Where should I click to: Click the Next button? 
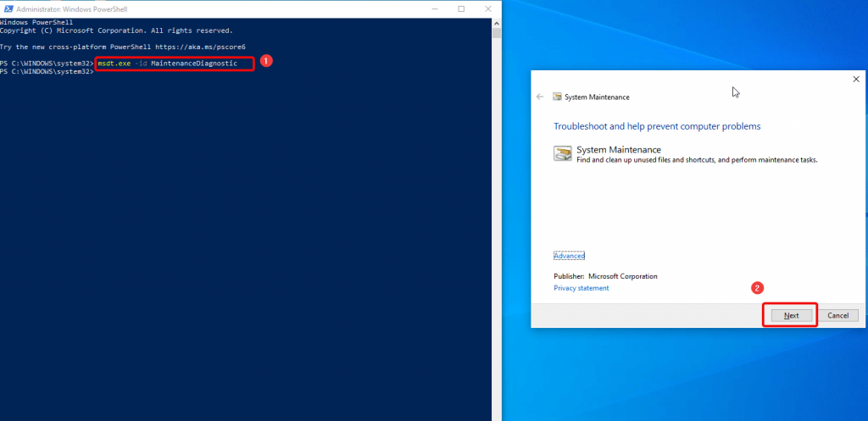coord(791,315)
